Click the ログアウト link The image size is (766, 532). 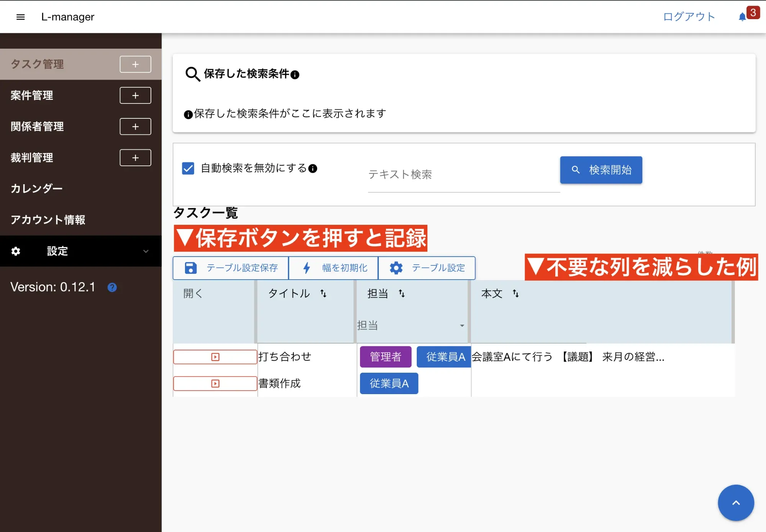[x=689, y=17]
